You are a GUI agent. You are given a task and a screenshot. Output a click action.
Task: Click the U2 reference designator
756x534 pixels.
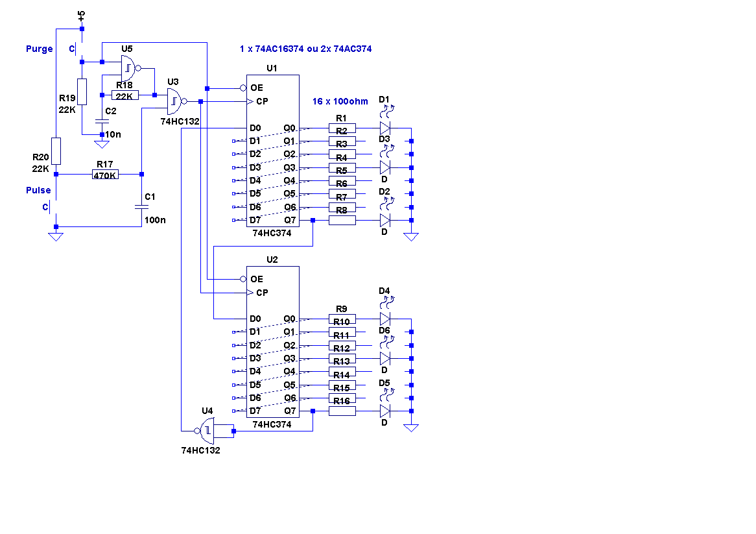click(272, 260)
